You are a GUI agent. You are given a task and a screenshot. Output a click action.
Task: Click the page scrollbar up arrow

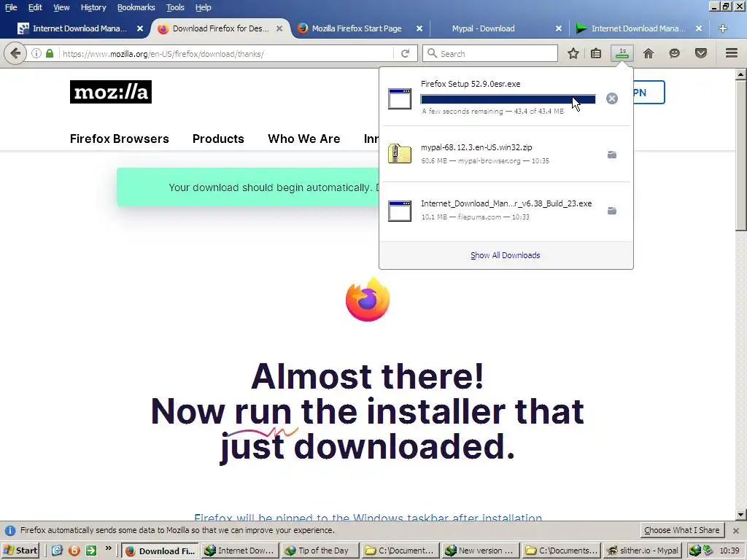click(741, 74)
